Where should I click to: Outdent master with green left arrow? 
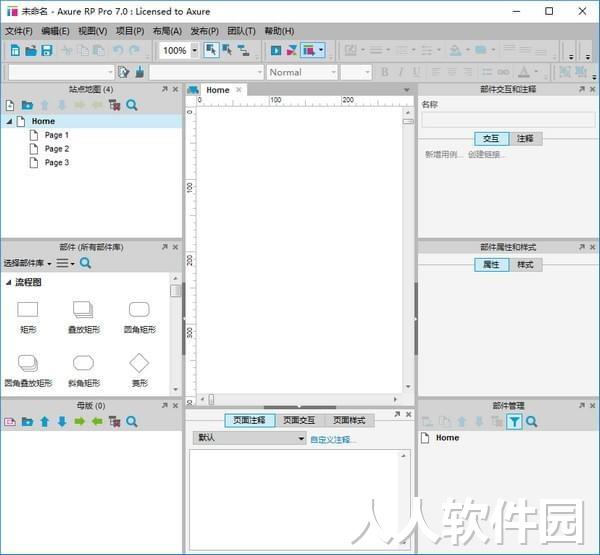click(x=97, y=422)
